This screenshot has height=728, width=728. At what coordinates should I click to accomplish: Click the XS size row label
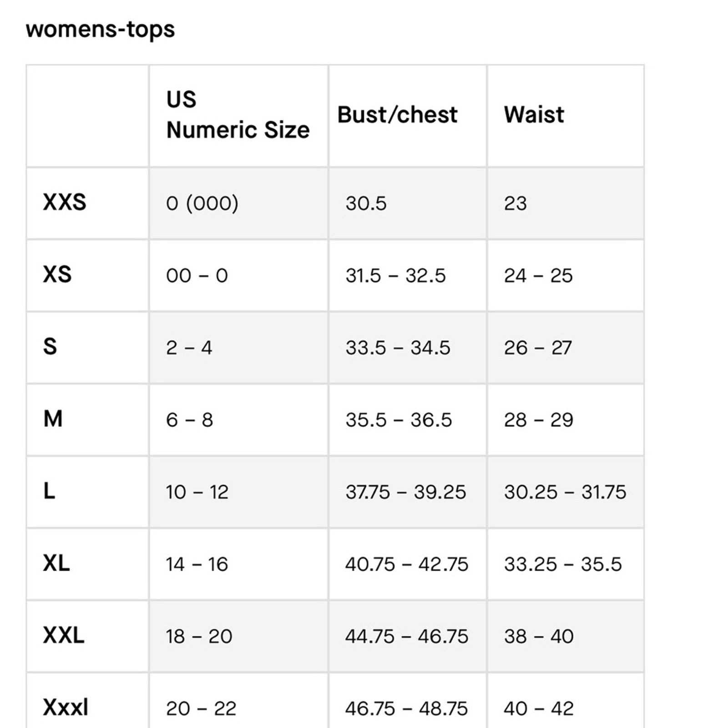[x=57, y=274]
